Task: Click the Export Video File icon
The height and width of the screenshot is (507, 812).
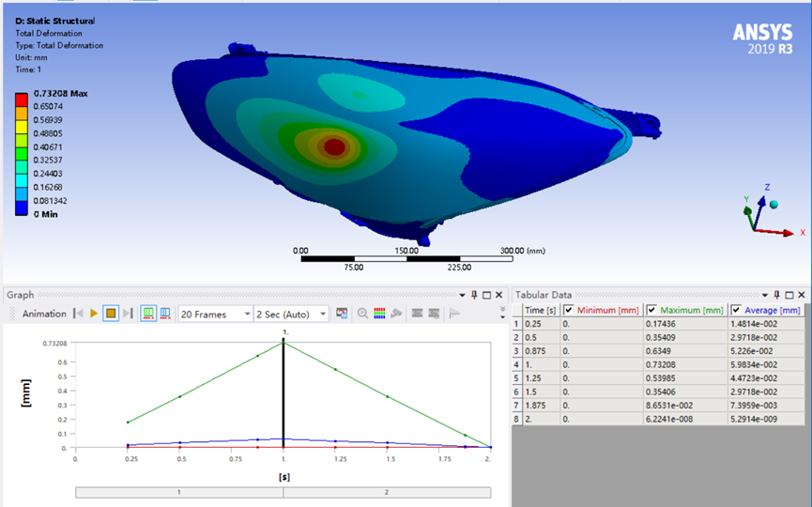Action: coord(342,314)
